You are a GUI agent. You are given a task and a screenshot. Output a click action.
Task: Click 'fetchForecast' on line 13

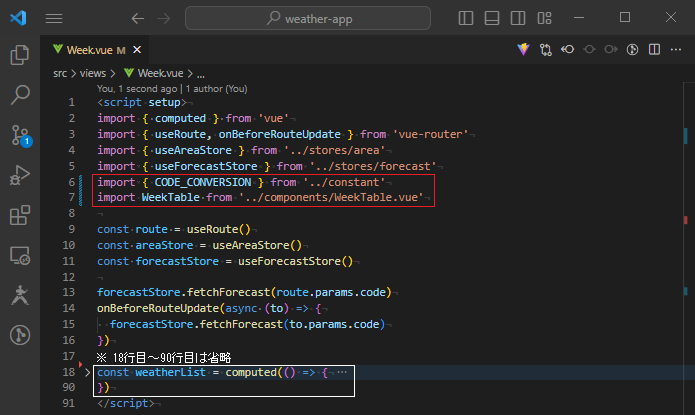pos(228,292)
